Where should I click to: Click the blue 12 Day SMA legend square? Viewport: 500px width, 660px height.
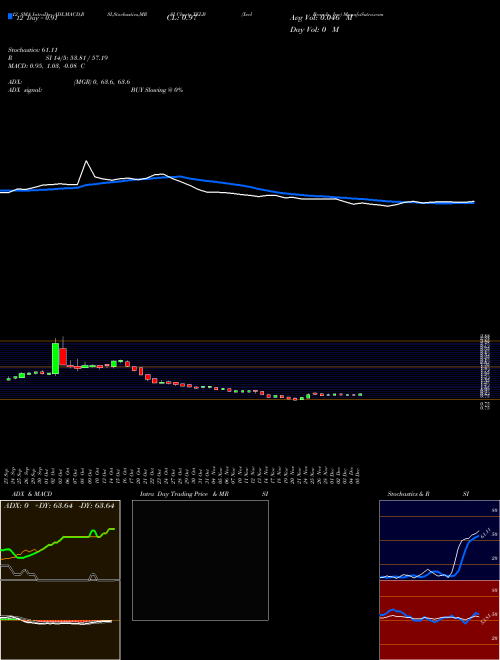click(10, 16)
